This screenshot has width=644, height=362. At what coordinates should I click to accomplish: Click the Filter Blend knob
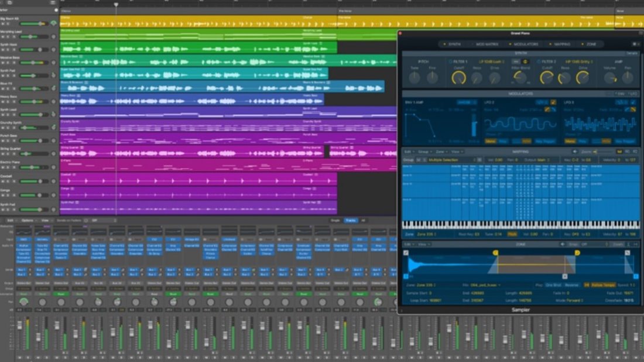pyautogui.click(x=520, y=77)
